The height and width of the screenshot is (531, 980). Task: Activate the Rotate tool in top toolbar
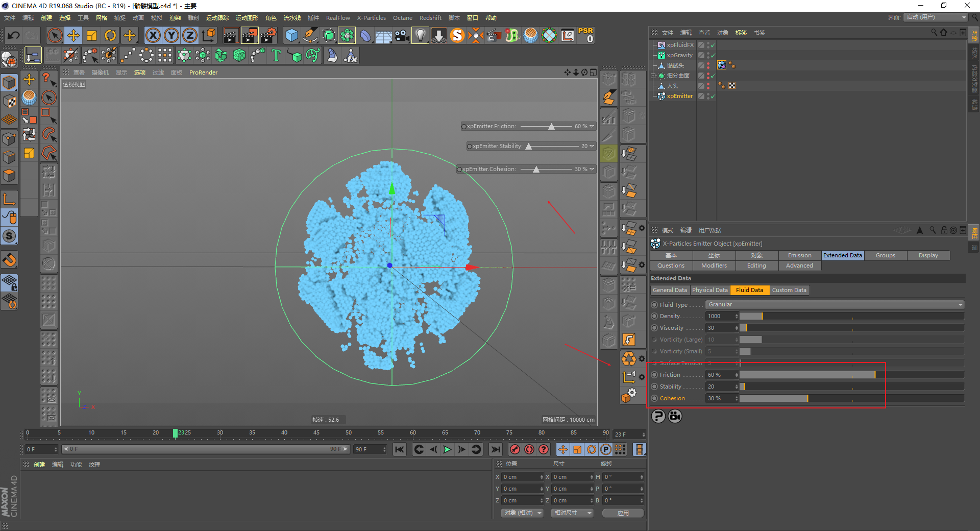point(110,35)
